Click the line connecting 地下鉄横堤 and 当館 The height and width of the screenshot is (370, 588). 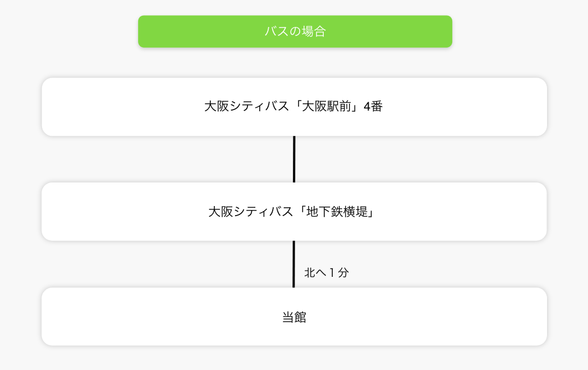(x=293, y=264)
